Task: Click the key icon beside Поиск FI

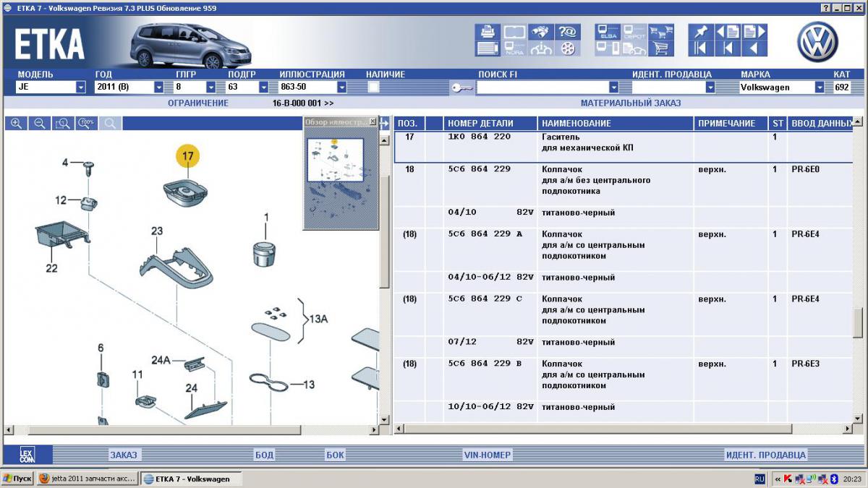Action: [x=461, y=87]
